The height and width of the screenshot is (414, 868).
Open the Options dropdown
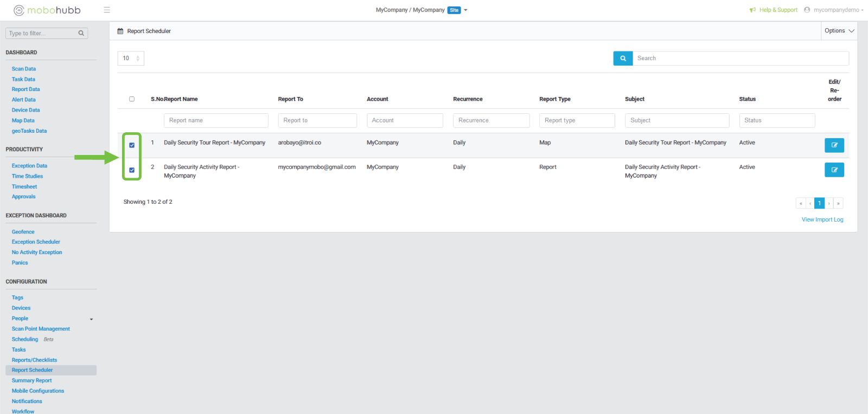click(x=839, y=31)
